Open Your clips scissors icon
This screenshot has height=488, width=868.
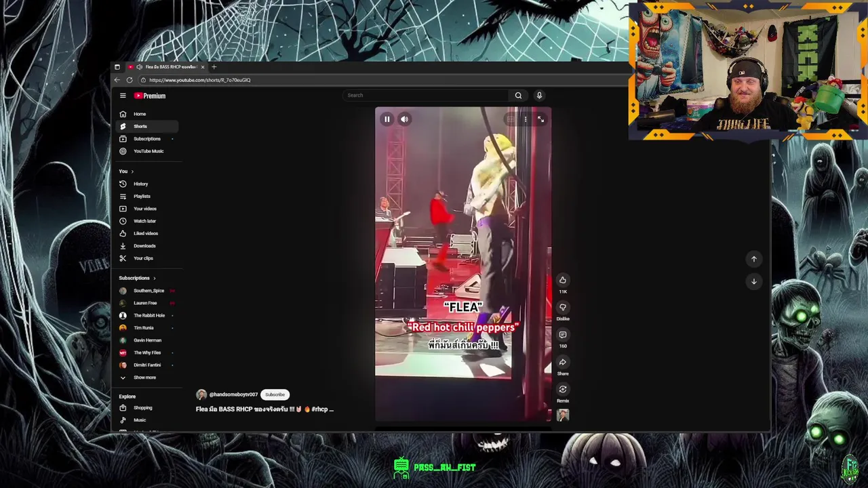point(123,258)
